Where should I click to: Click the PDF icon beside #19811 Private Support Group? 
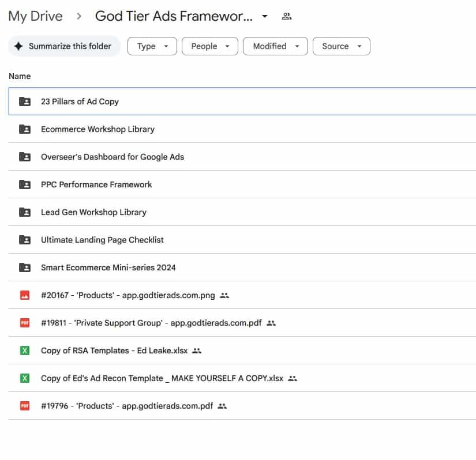tap(24, 323)
